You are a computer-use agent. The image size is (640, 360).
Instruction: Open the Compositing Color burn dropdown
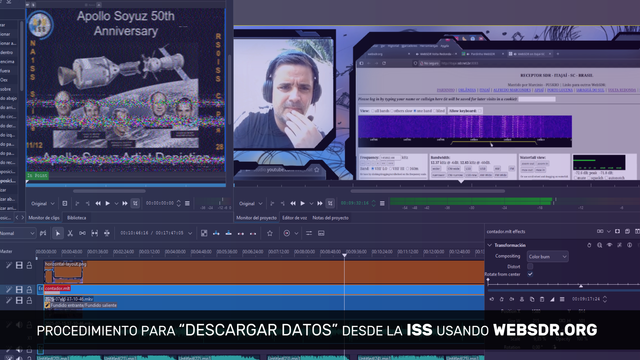pyautogui.click(x=547, y=257)
